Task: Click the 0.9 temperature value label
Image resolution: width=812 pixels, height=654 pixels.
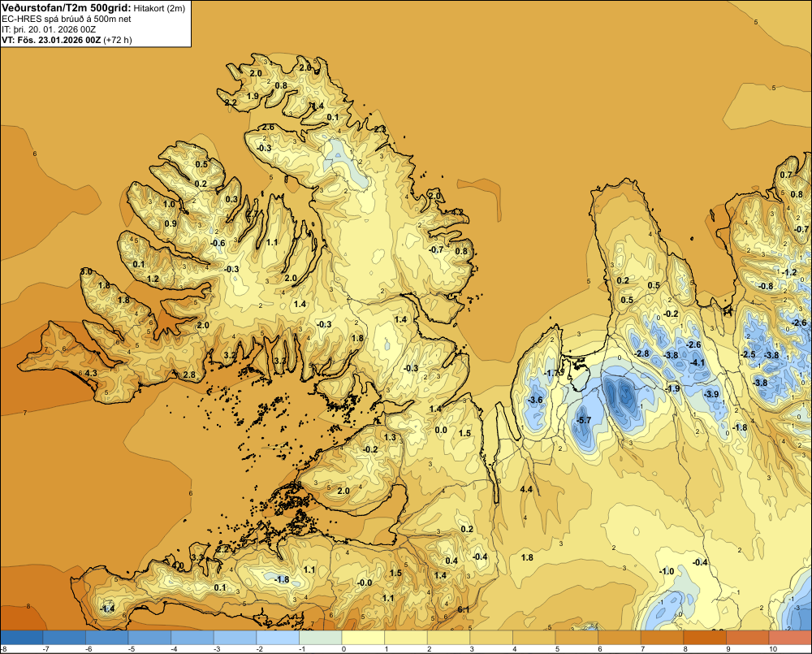Action: click(171, 224)
